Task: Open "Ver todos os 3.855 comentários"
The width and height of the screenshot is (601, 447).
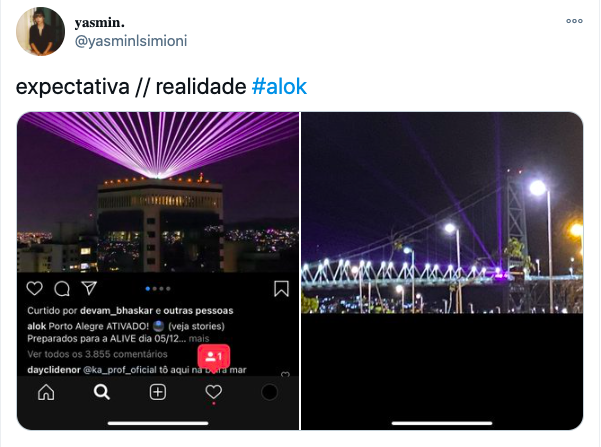Action: click(97, 354)
